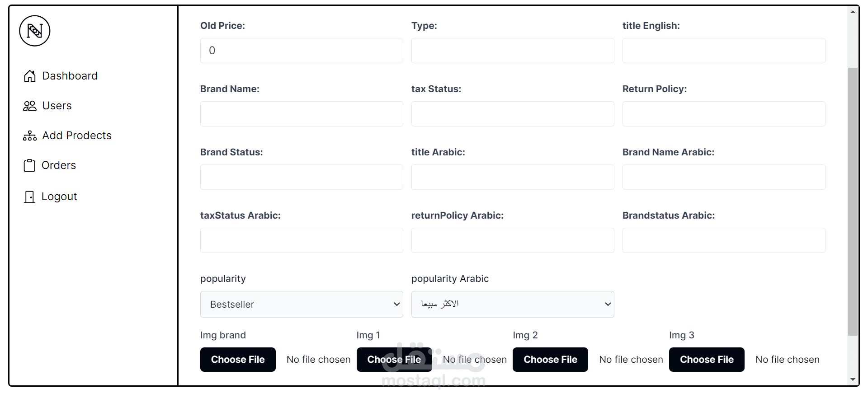
Task: Focus the Old Price input field
Action: (302, 51)
